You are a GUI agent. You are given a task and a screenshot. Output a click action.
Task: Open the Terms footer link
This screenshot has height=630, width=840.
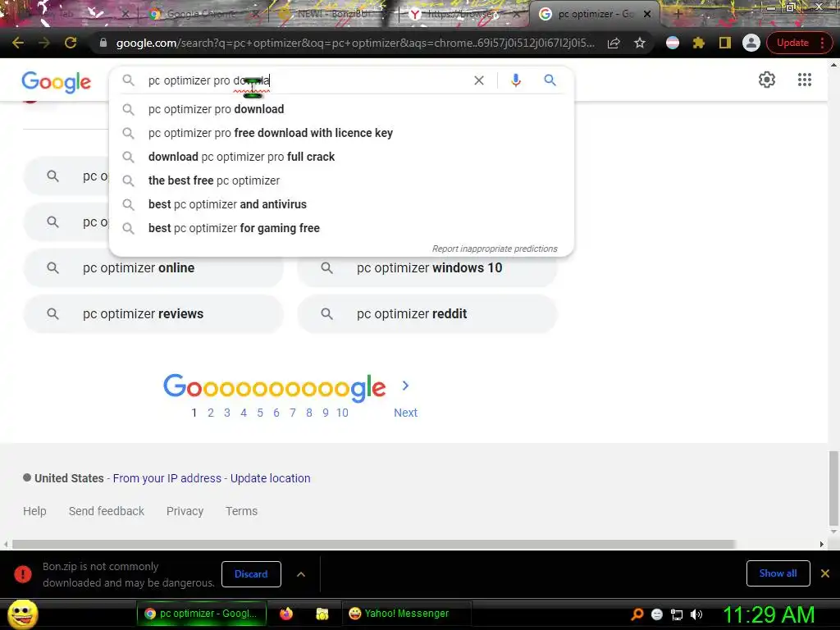pos(242,511)
